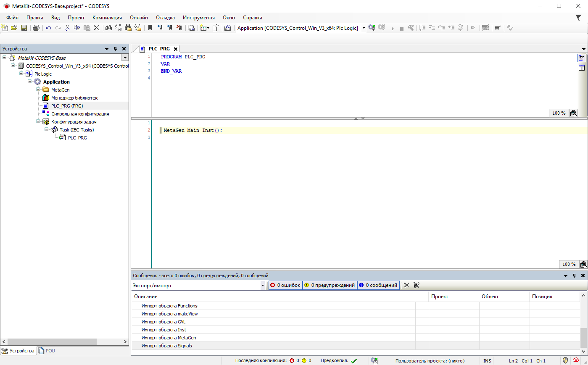
Task: Click the Print toolbar icon
Action: (x=36, y=28)
